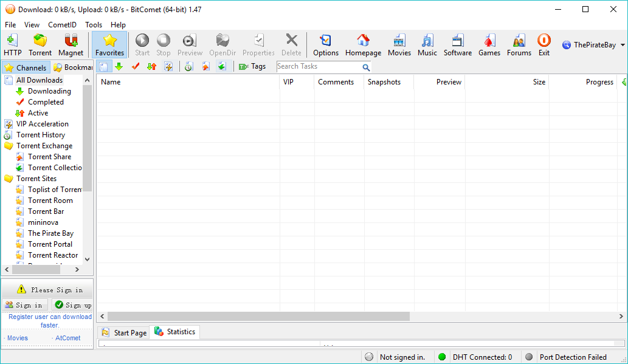Click the Sign up button

[72, 305]
